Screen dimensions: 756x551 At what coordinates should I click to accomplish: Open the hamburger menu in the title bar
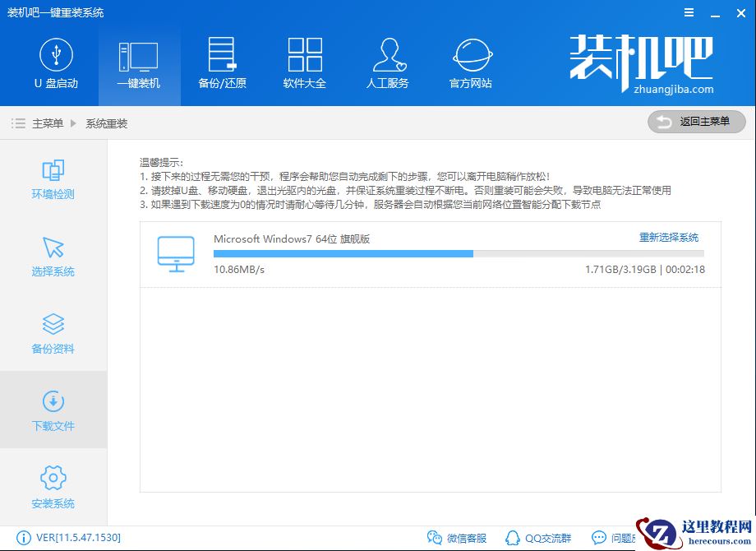(689, 12)
